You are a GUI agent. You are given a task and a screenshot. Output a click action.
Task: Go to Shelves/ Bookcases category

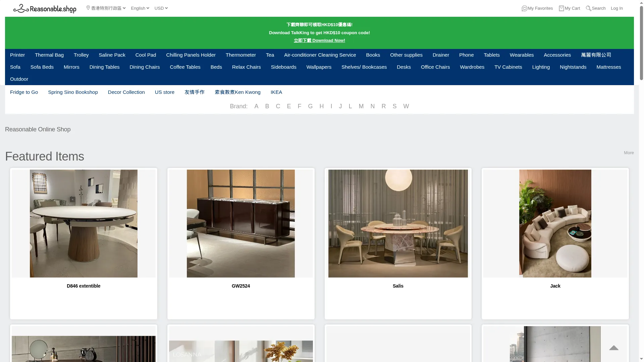[x=364, y=67]
